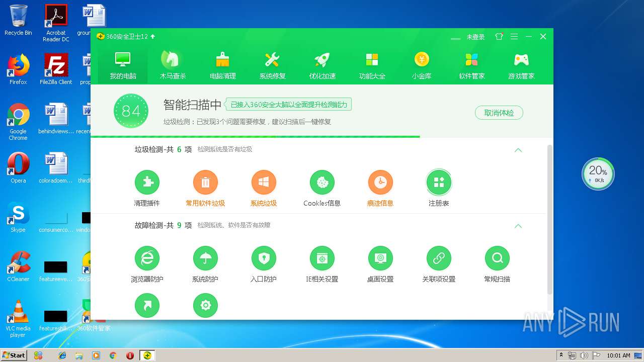Open the 电脑清理 tab
The image size is (644, 362).
click(x=222, y=65)
